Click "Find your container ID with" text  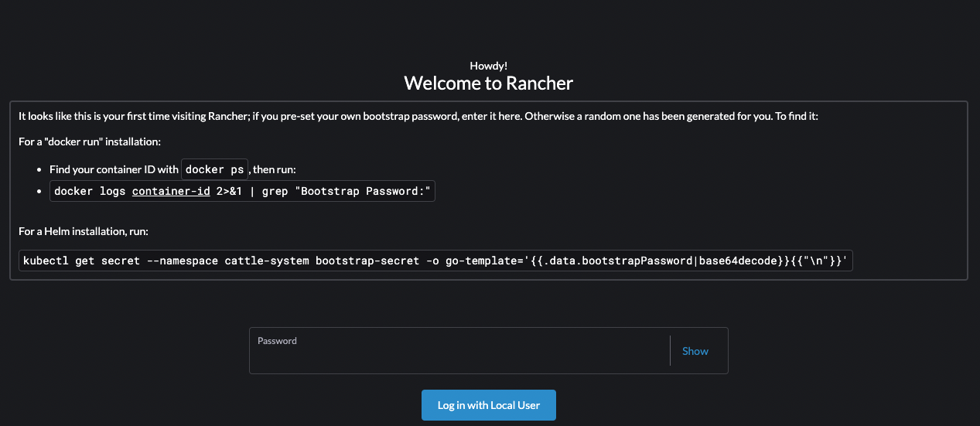[114, 169]
